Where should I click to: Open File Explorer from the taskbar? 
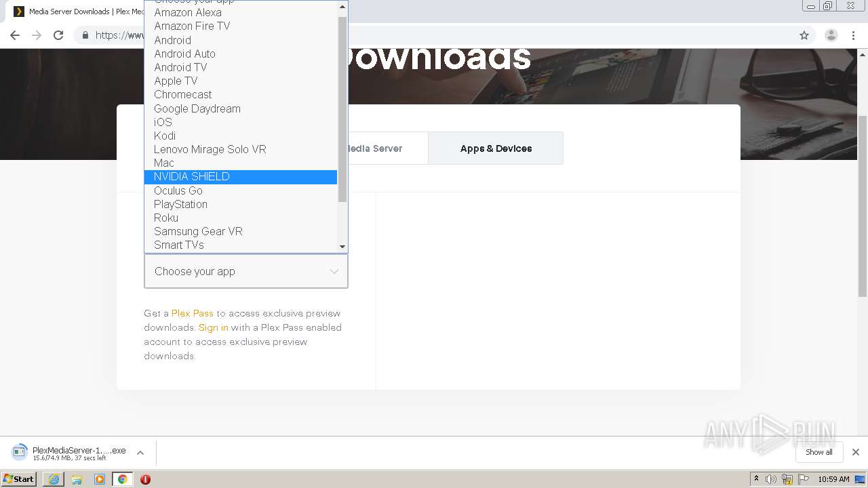[x=77, y=479]
